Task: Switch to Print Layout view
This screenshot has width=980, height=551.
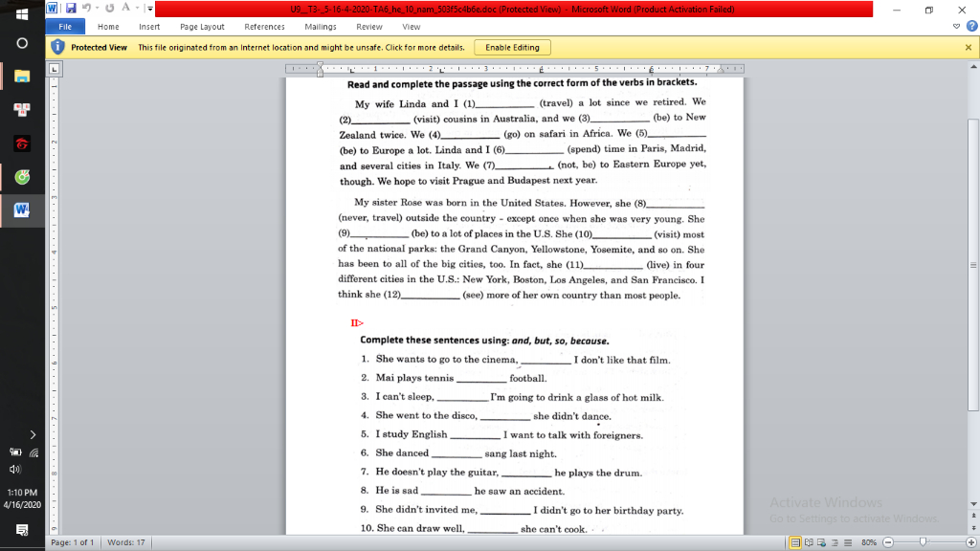Action: pos(795,542)
